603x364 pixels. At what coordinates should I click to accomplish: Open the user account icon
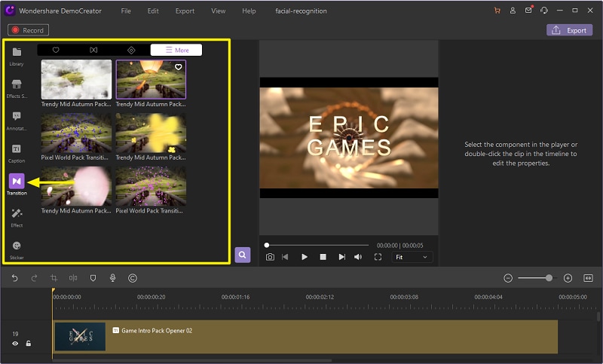pyautogui.click(x=513, y=11)
